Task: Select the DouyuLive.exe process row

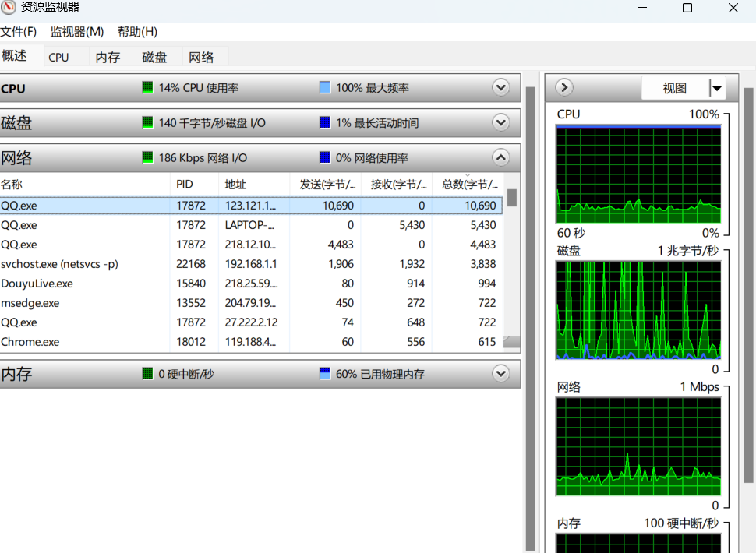Action: point(251,284)
